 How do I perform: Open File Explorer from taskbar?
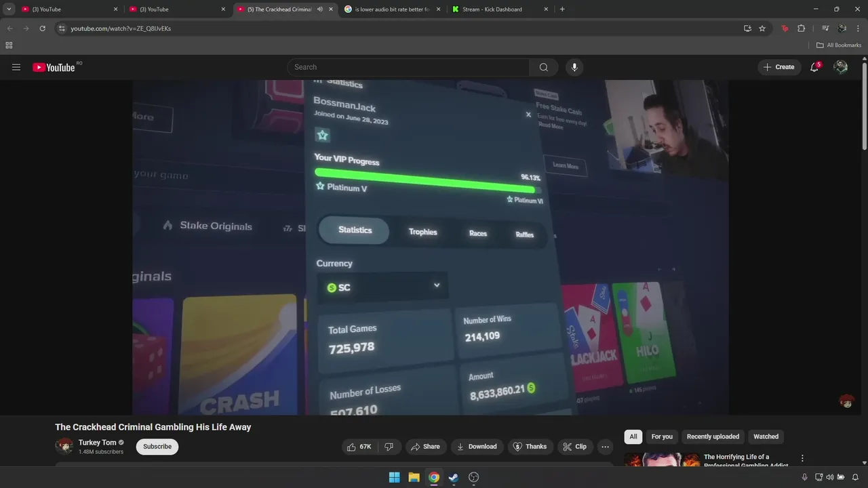point(414,477)
